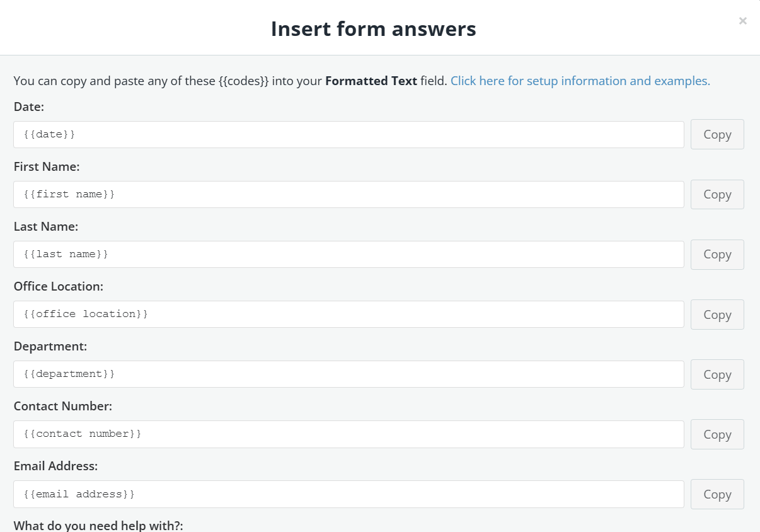Copy the {{last name}} code
This screenshot has height=532, width=760.
717,254
